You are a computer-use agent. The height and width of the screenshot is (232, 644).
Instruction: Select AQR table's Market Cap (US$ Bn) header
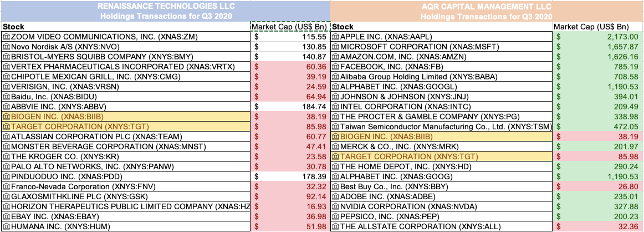point(598,27)
